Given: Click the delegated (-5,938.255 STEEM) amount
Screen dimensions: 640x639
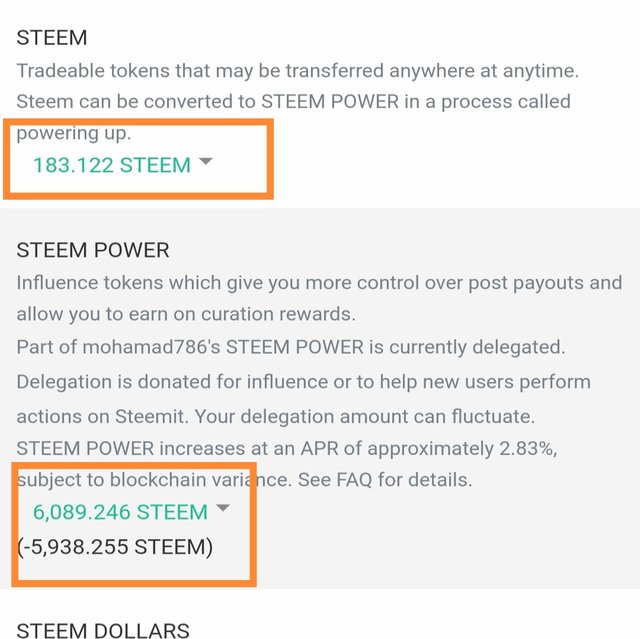Looking at the screenshot, I should (115, 548).
